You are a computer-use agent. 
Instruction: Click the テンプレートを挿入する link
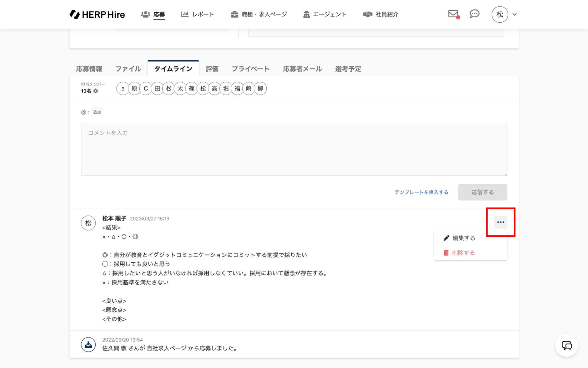pos(421,192)
